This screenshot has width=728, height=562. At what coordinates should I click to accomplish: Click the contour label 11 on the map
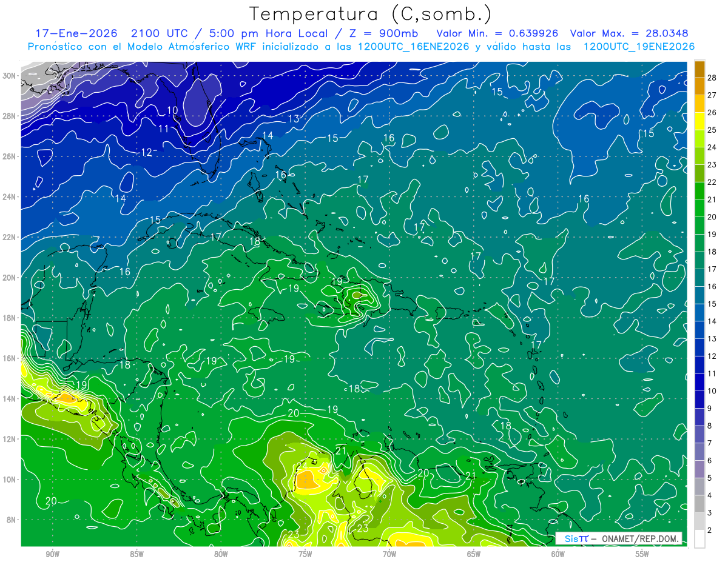(164, 129)
